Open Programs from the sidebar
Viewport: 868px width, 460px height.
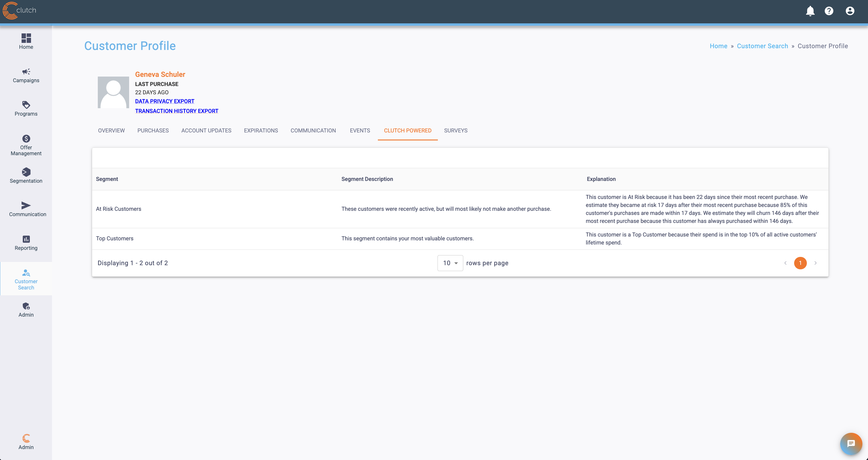tap(26, 108)
